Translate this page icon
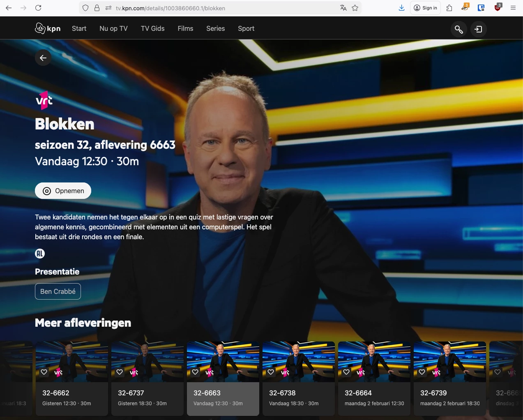The image size is (523, 420). coord(343,8)
